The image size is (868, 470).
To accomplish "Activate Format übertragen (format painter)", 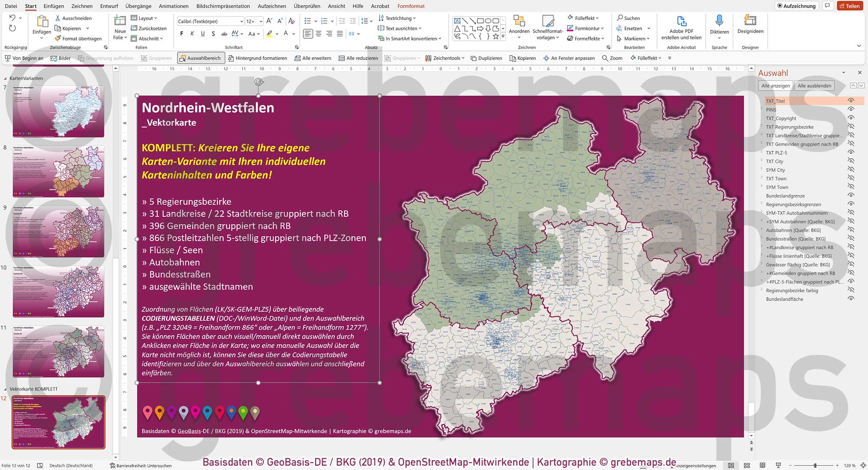I will click(x=58, y=38).
